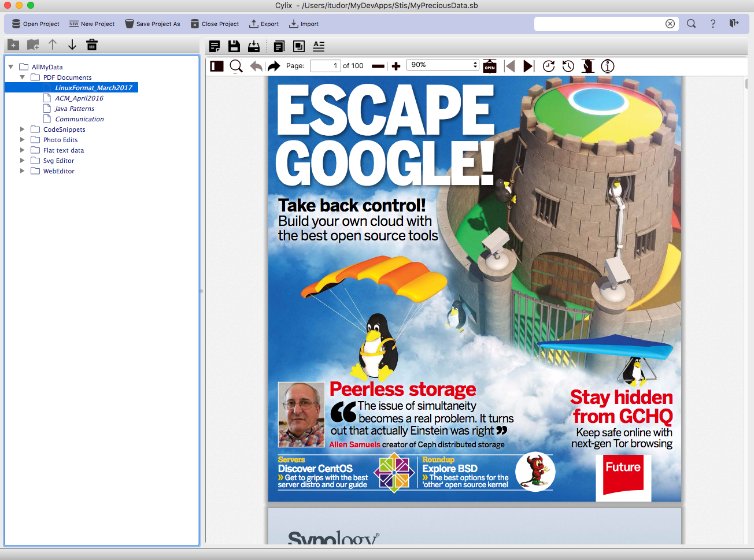Select the CodeSnippets folder label

pos(64,129)
